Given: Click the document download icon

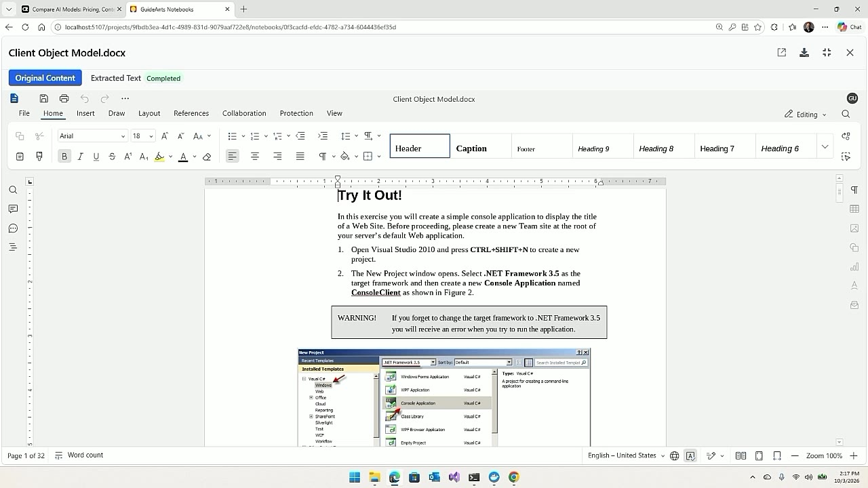Looking at the screenshot, I should tap(804, 52).
